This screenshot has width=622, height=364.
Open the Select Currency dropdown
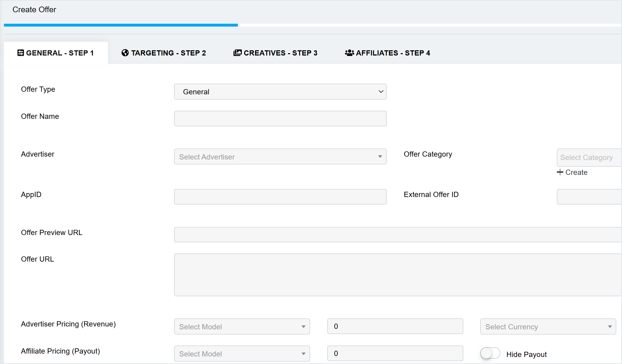[548, 327]
